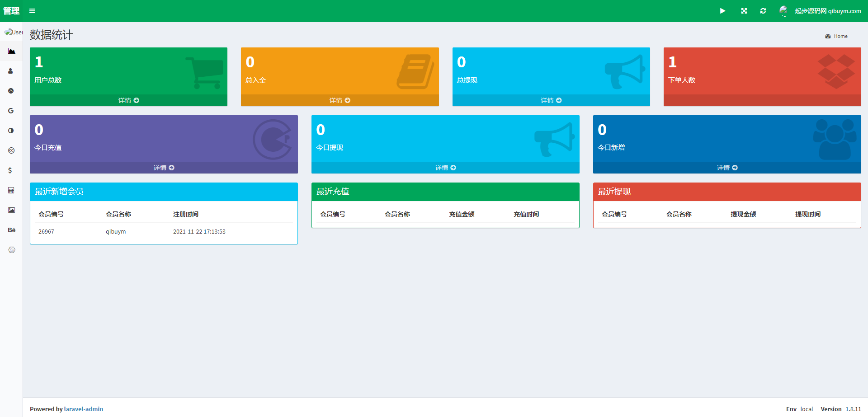Open the calculator sidebar menu item
The height and width of the screenshot is (417, 868).
pos(11,190)
